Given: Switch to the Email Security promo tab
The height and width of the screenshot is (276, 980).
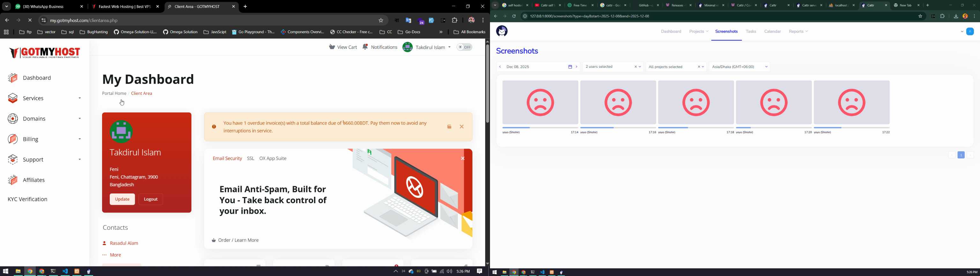Looking at the screenshot, I should [227, 158].
